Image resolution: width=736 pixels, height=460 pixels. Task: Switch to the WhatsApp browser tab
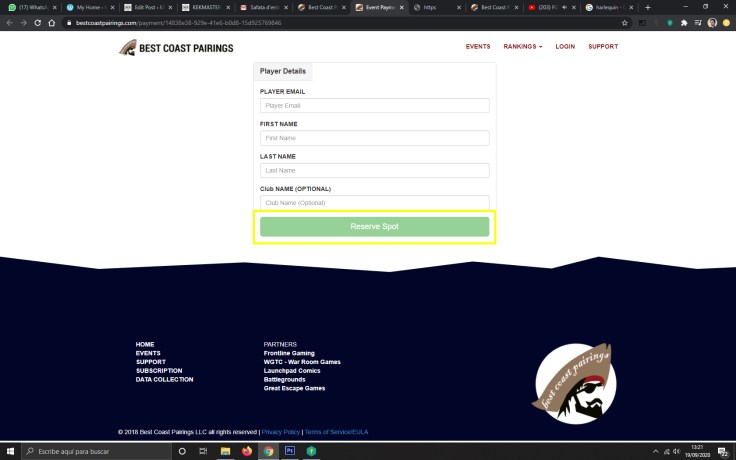(30, 7)
